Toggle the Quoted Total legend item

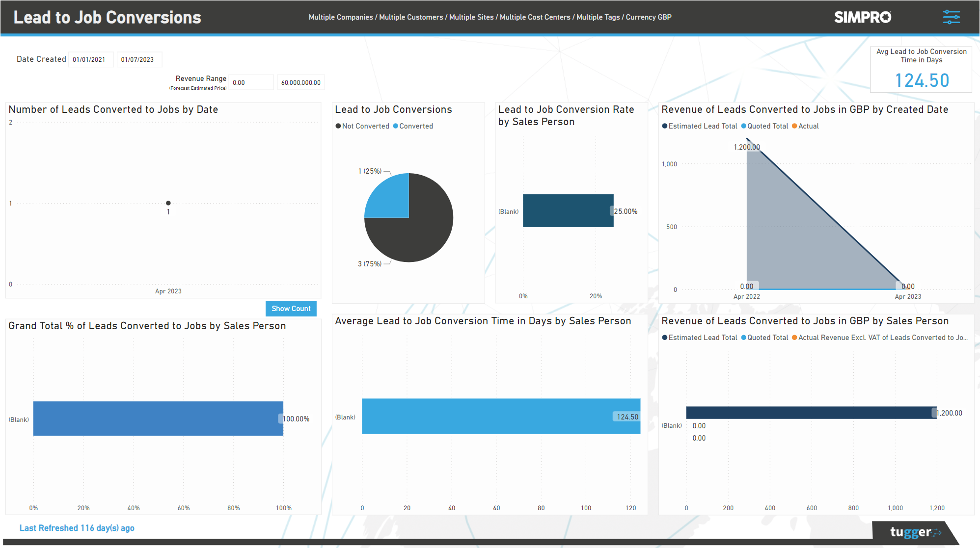(x=764, y=126)
